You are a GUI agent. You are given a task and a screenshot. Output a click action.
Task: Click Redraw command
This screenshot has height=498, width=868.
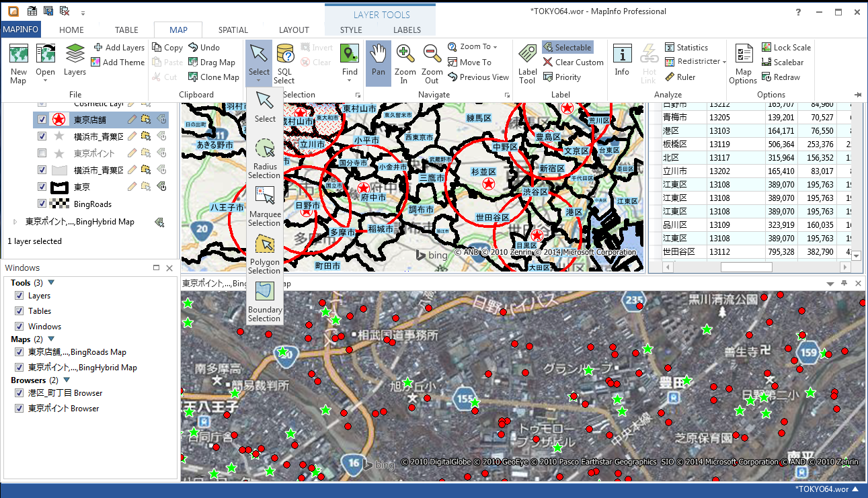click(x=781, y=77)
